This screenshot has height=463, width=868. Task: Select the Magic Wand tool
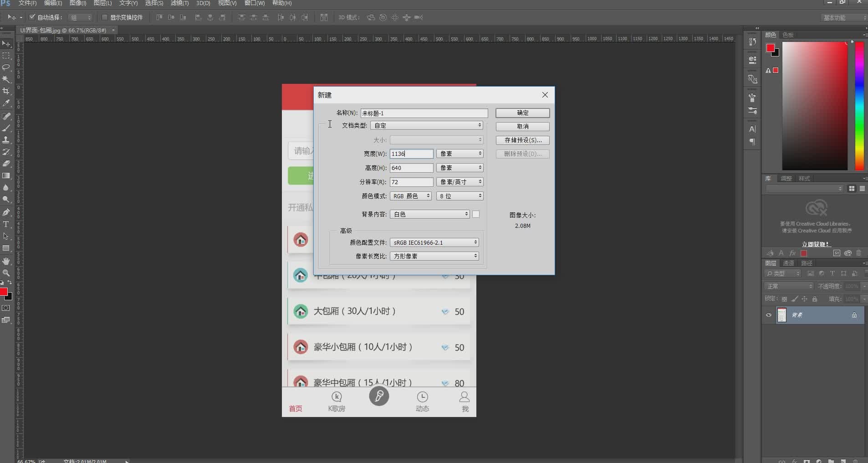coord(6,79)
